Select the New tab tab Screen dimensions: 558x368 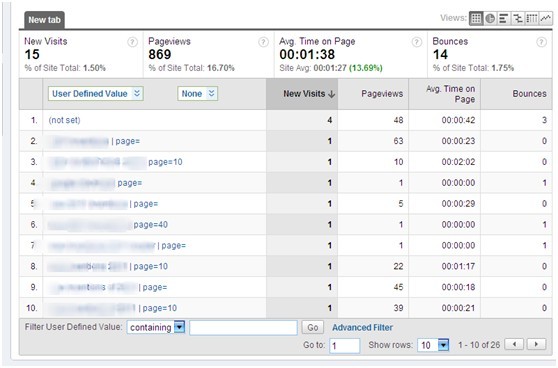point(44,20)
